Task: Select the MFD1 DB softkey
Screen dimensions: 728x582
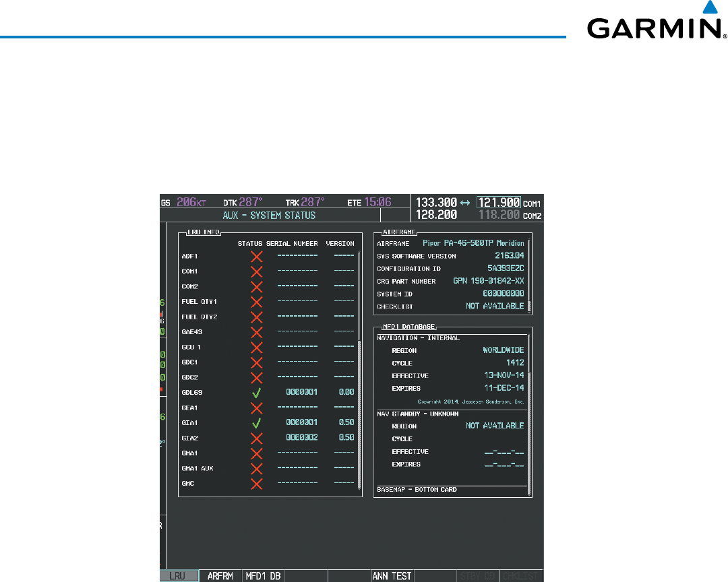Action: coord(264,576)
